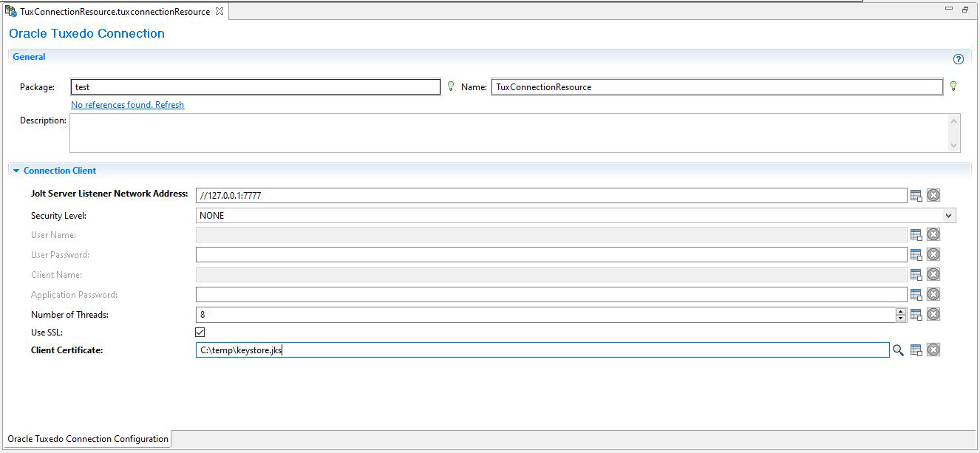Open the General section help icon
Image resolution: width=980 pixels, height=453 pixels.
[x=959, y=59]
